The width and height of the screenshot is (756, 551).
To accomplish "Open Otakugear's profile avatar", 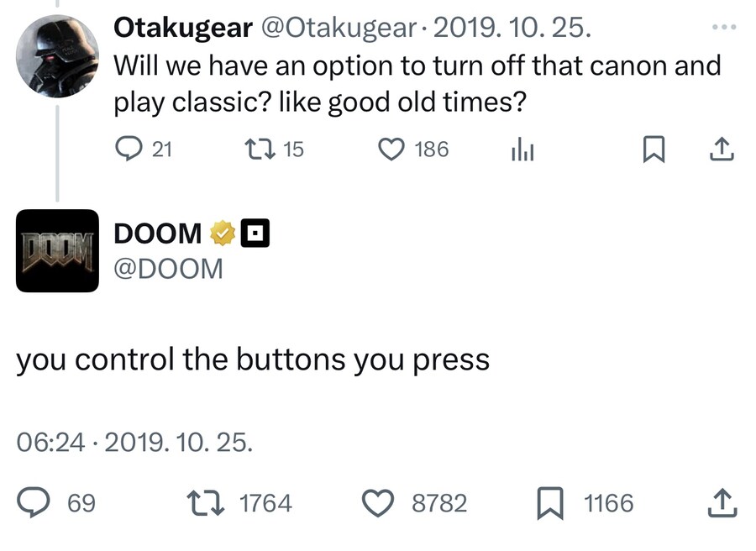I will (57, 56).
